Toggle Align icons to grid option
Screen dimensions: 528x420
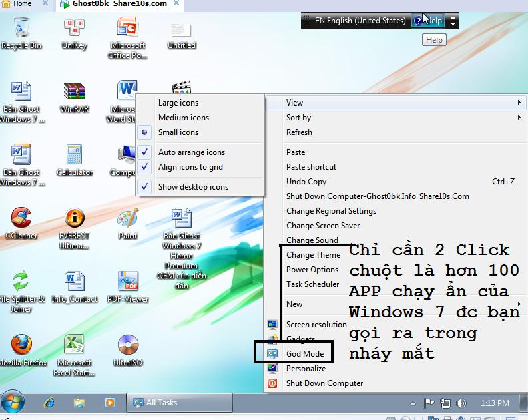click(x=190, y=167)
